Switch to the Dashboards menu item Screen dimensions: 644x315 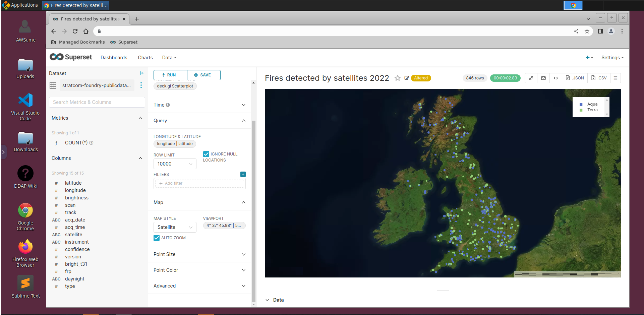(x=114, y=57)
